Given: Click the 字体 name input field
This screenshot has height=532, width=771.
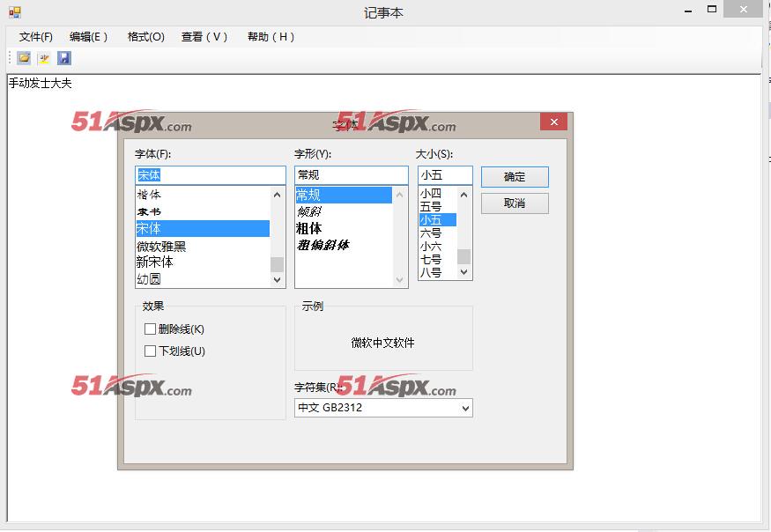Looking at the screenshot, I should [210, 175].
